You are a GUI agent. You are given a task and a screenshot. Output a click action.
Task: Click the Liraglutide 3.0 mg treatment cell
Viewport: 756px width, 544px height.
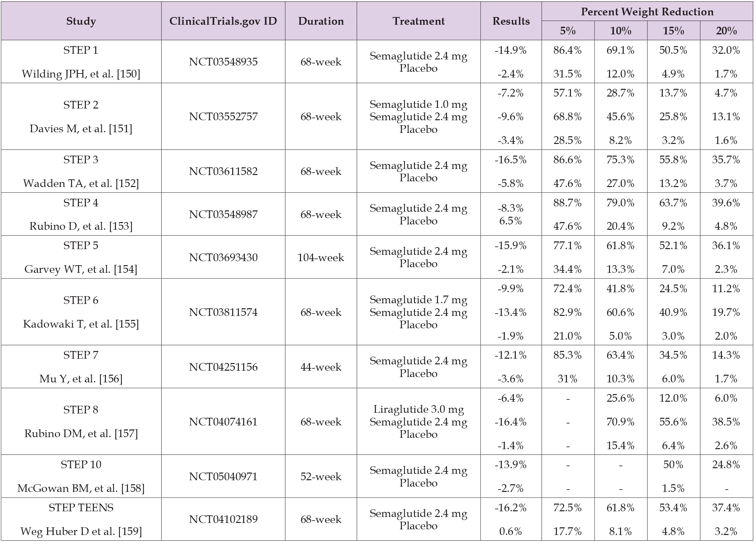click(x=418, y=409)
